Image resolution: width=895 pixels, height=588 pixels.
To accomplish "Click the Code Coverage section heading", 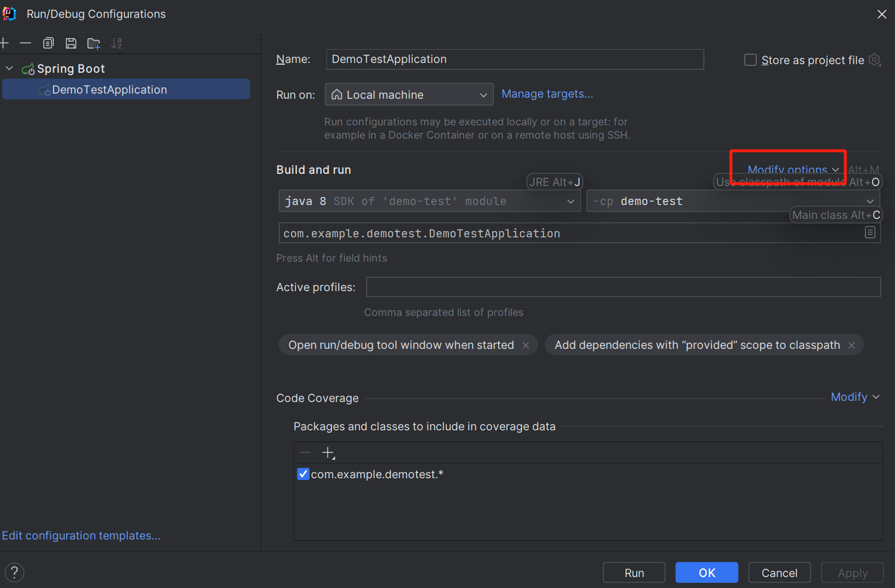I will [317, 398].
